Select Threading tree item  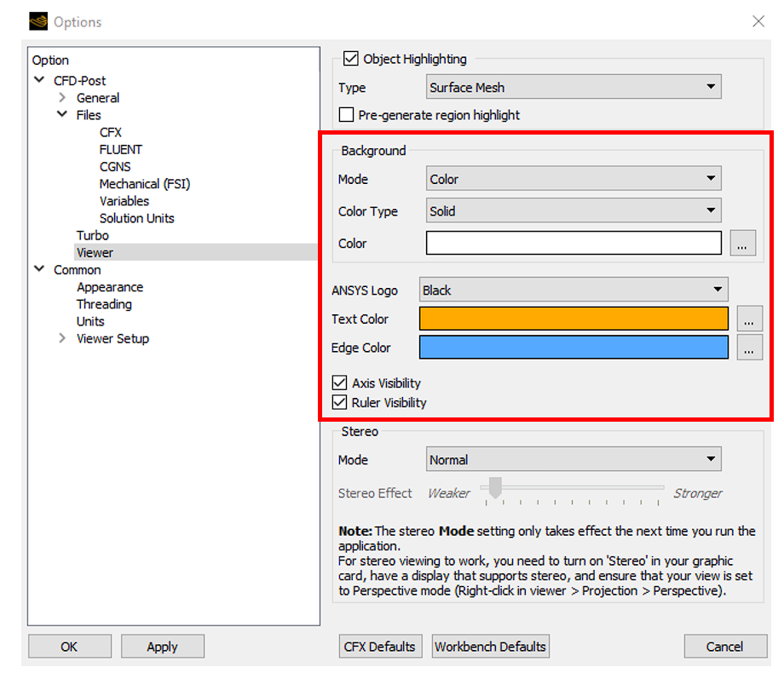104,304
